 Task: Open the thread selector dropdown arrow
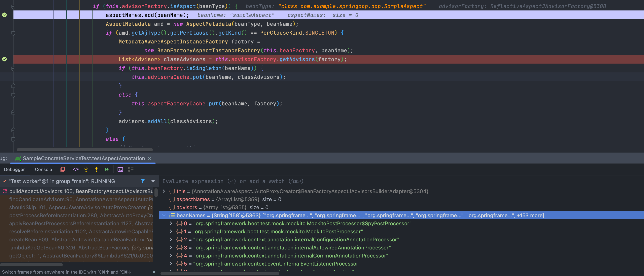[x=153, y=181]
